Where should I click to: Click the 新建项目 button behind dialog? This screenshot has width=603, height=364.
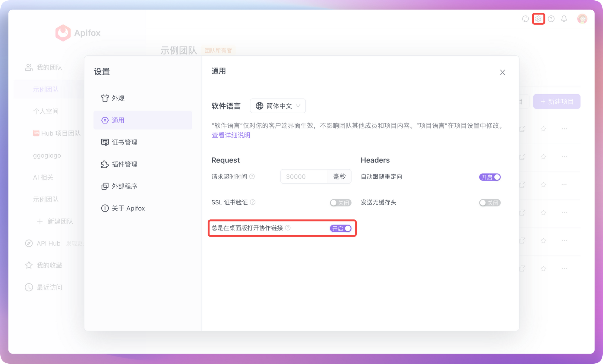pyautogui.click(x=557, y=102)
